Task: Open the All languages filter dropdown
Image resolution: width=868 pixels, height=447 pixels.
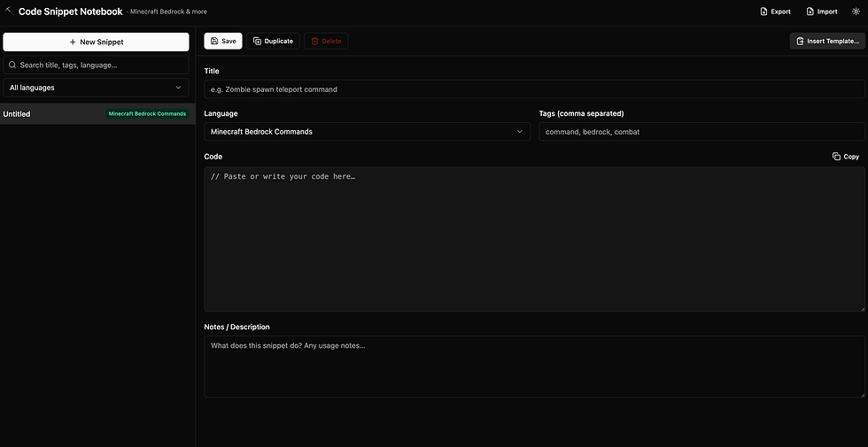Action: click(x=96, y=88)
